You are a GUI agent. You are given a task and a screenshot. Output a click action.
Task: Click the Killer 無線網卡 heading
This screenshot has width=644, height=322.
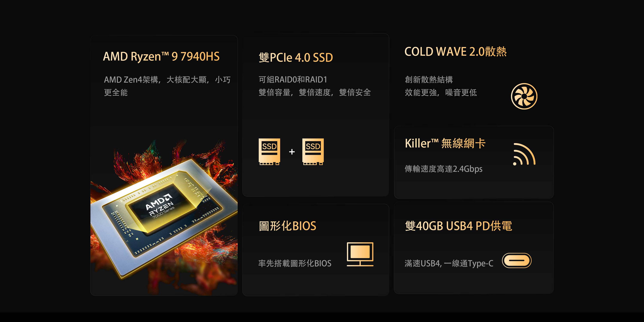(x=445, y=143)
